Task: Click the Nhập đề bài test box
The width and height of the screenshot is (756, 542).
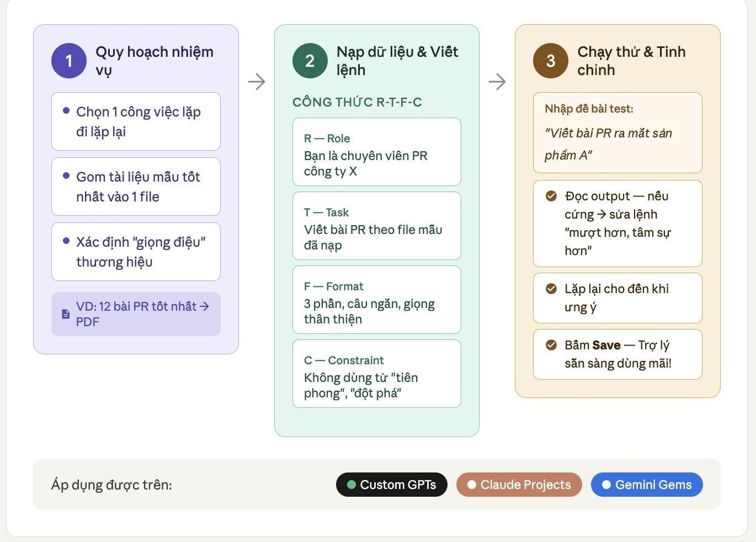Action: click(x=617, y=133)
